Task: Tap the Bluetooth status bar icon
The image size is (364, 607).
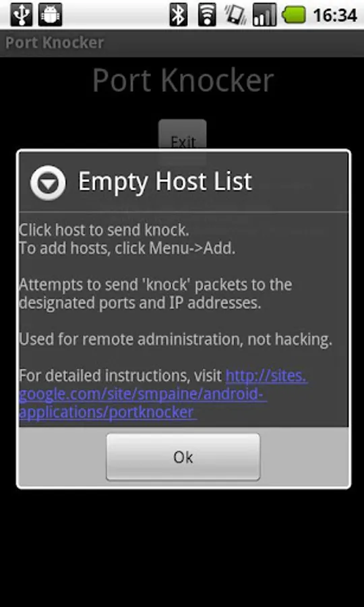Action: (x=179, y=15)
